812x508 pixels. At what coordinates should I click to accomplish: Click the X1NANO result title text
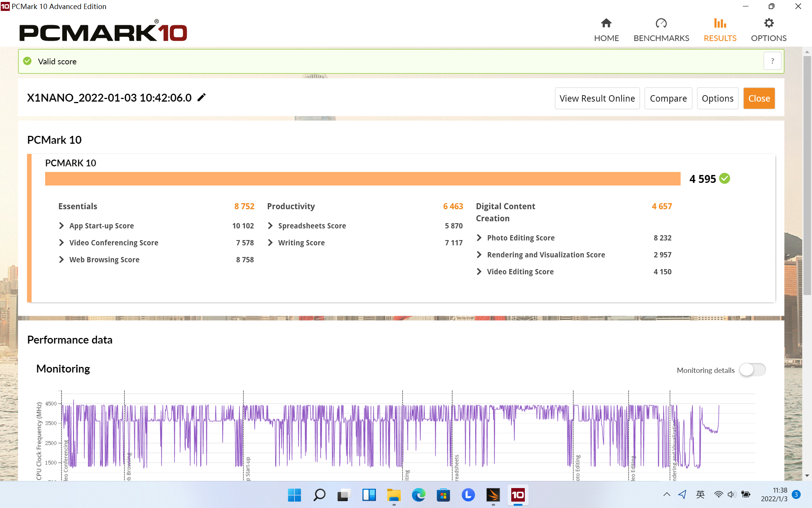[109, 97]
